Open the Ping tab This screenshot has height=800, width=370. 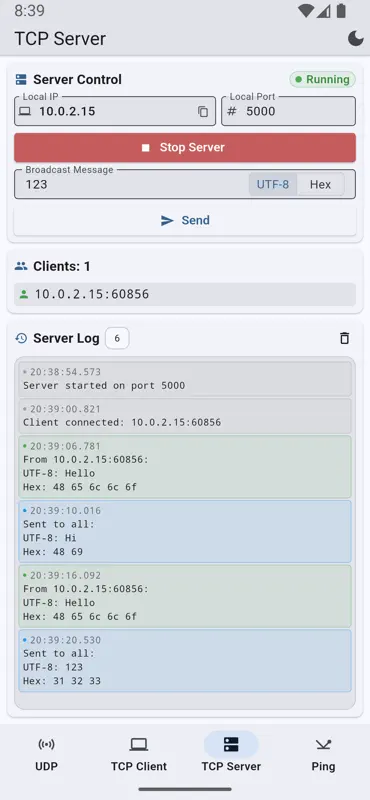tap(324, 754)
